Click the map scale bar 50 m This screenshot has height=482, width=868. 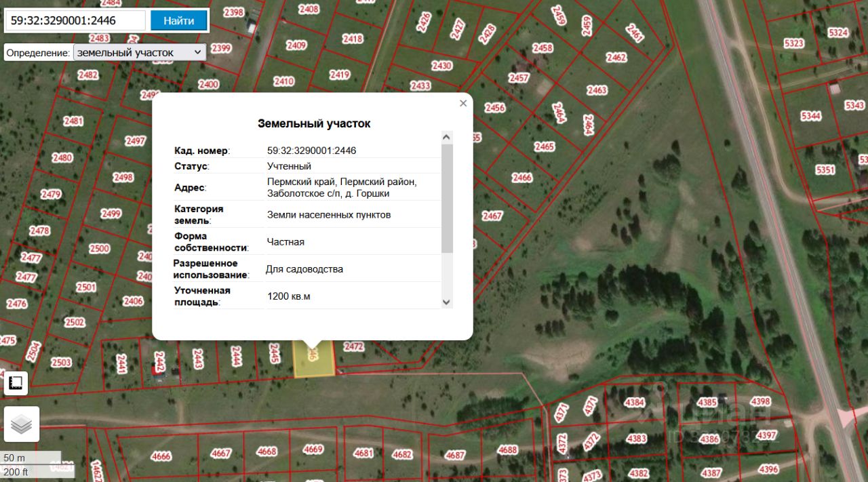coord(31,458)
